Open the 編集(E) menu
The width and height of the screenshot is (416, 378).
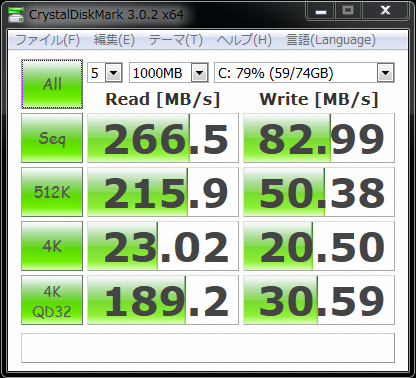pos(114,40)
